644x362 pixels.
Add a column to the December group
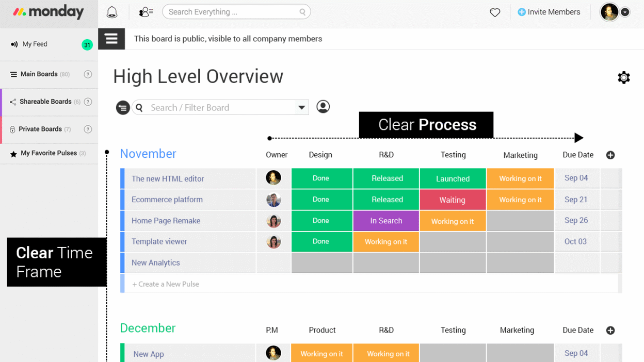coord(610,330)
